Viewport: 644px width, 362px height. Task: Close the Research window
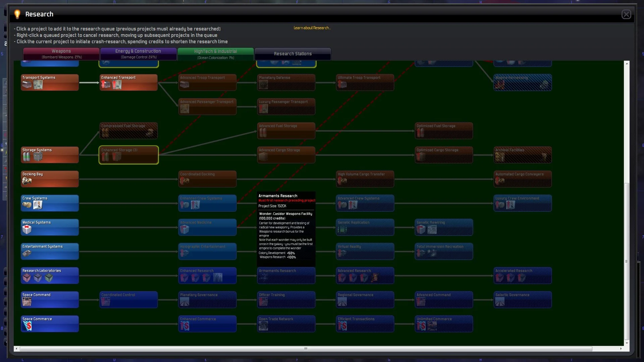(x=626, y=14)
